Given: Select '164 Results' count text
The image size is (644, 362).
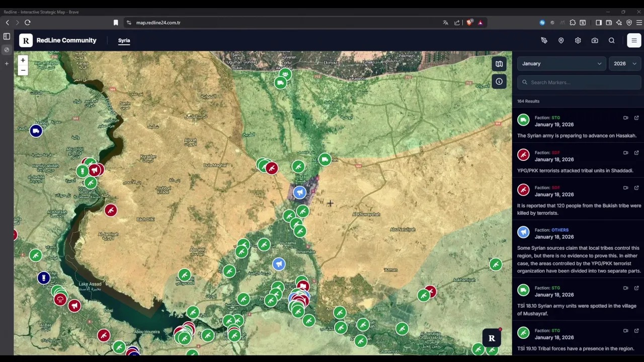Looking at the screenshot, I should point(528,101).
